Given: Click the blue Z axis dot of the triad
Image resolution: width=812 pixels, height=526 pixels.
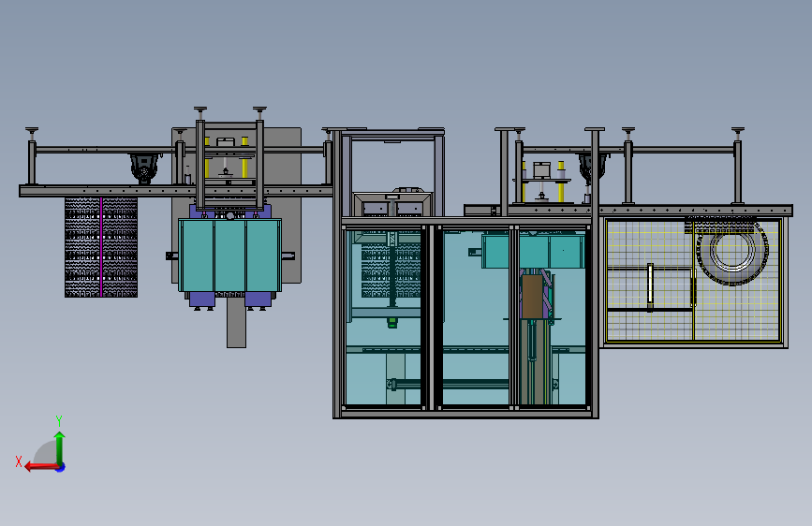Looking at the screenshot, I should pos(61,467).
